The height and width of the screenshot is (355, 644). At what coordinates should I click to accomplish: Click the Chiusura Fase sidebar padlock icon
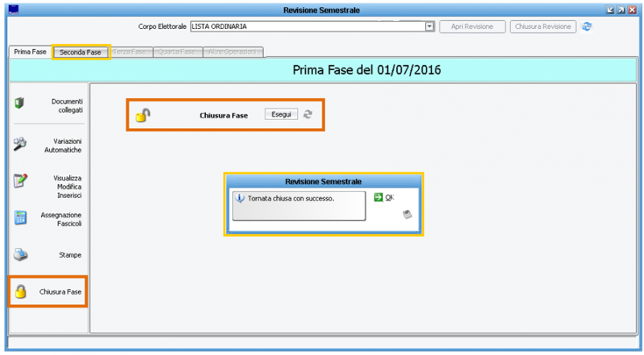[x=21, y=291]
